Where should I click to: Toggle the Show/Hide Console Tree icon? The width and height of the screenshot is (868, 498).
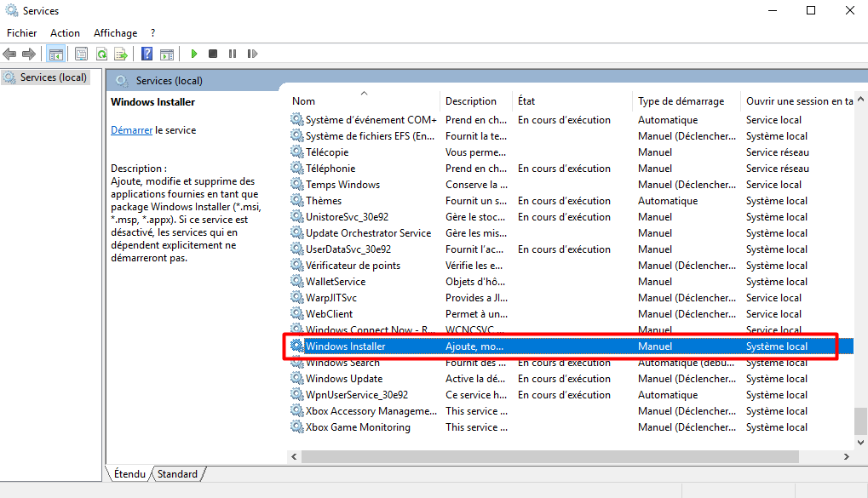(55, 54)
